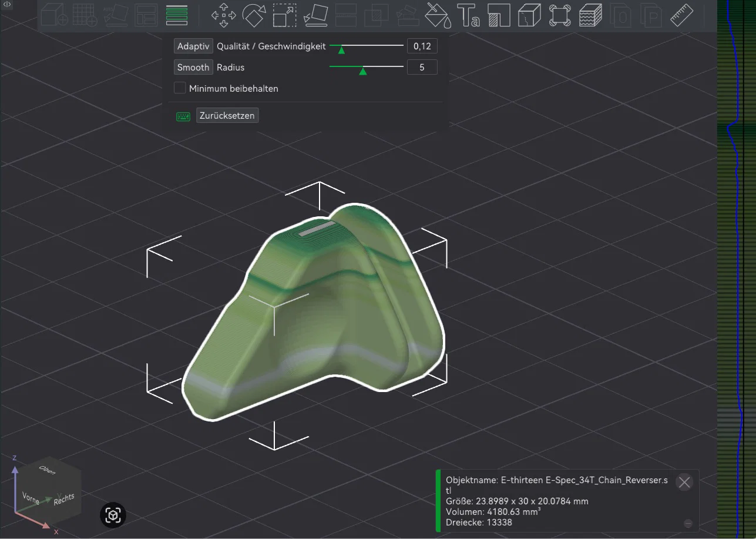Click the Qualität / Geschwindigkeit slider handle
Screen dimensions: 756x539
[341, 51]
